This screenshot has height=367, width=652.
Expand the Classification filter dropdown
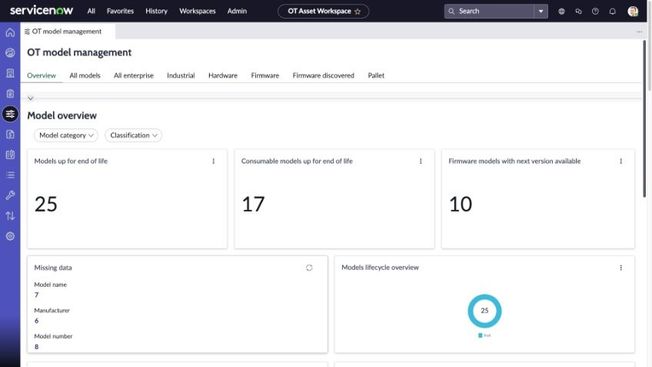click(133, 135)
